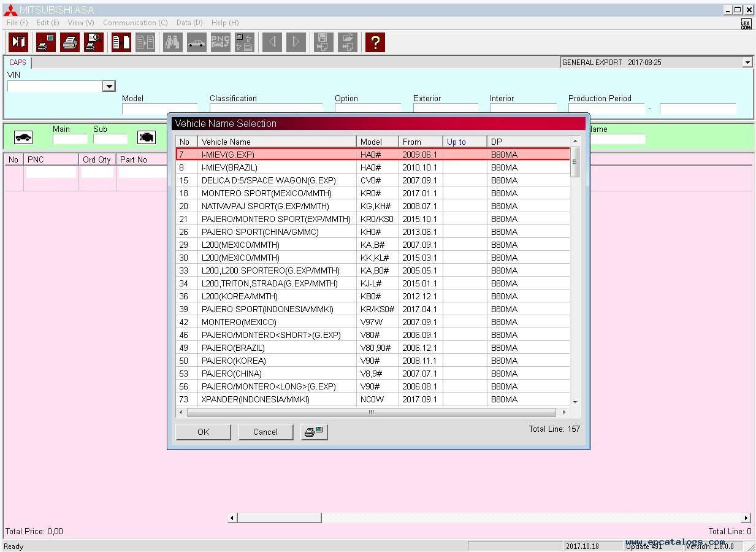Click the dialog's horizontal scrollbar
The width and height of the screenshot is (756, 552).
[x=371, y=412]
